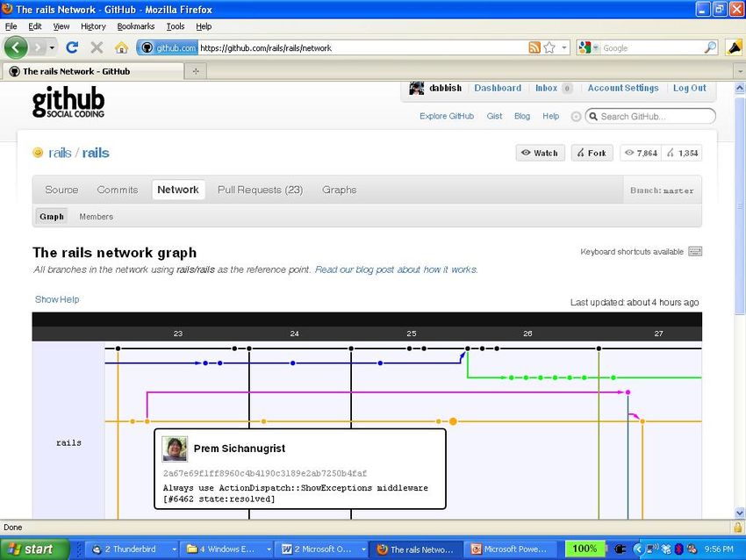Expand the Windows Explorer taskbar group arrow
Screen dimensions: 746x560
(x=269, y=549)
